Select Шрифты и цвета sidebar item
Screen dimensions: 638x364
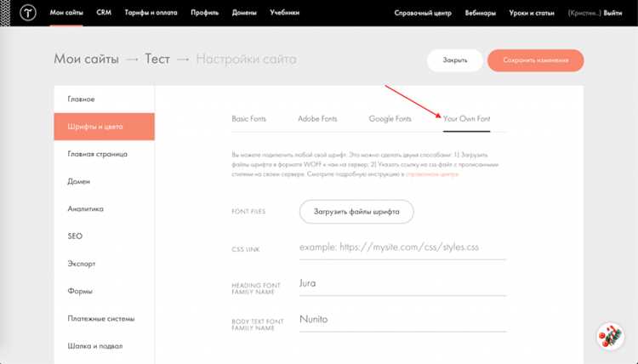point(104,127)
